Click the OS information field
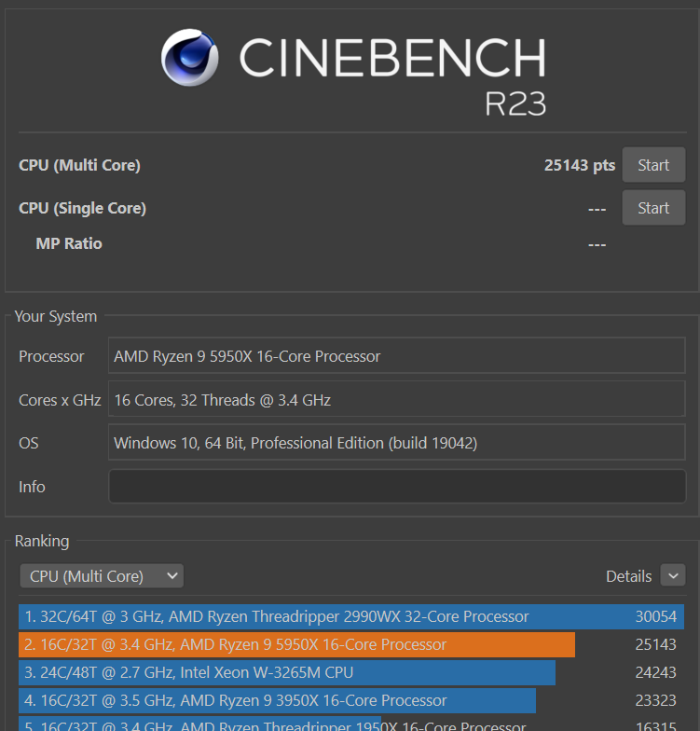This screenshot has width=700, height=731. point(397,443)
